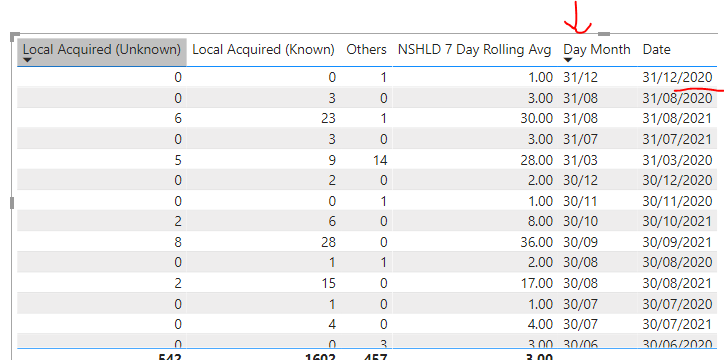Select date cell 30/10/2021

click(677, 222)
